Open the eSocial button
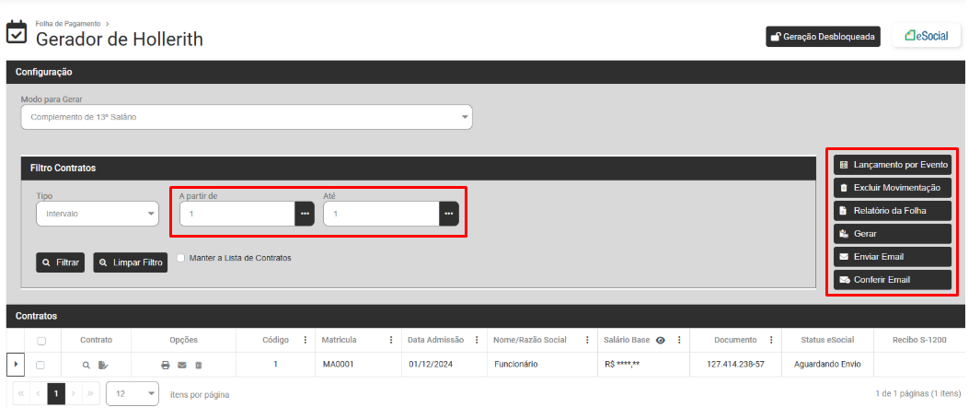 pos(927,36)
